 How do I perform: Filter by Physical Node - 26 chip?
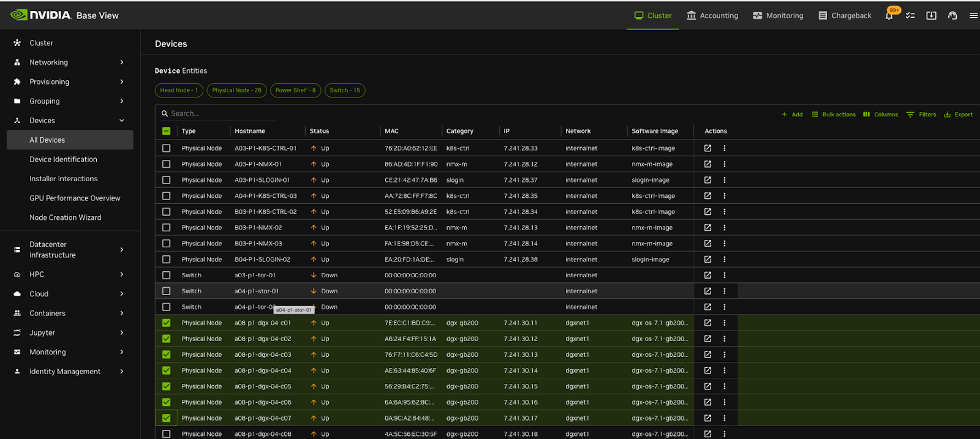[236, 91]
